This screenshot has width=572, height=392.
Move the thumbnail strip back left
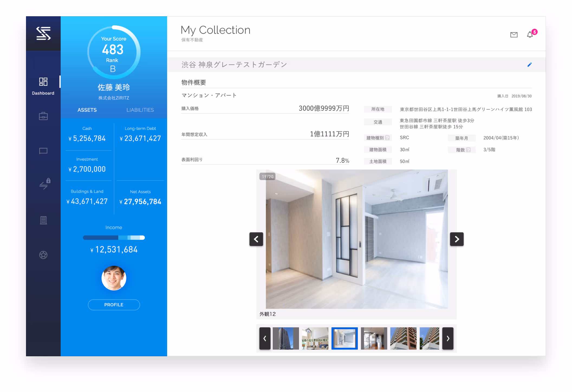(265, 338)
